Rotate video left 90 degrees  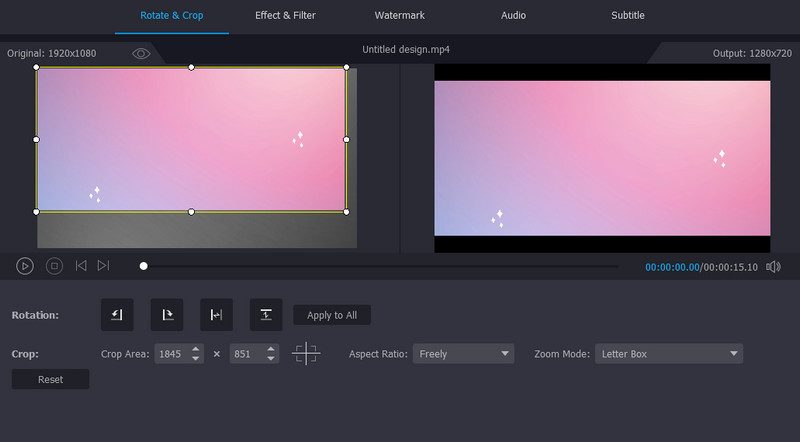click(x=117, y=315)
